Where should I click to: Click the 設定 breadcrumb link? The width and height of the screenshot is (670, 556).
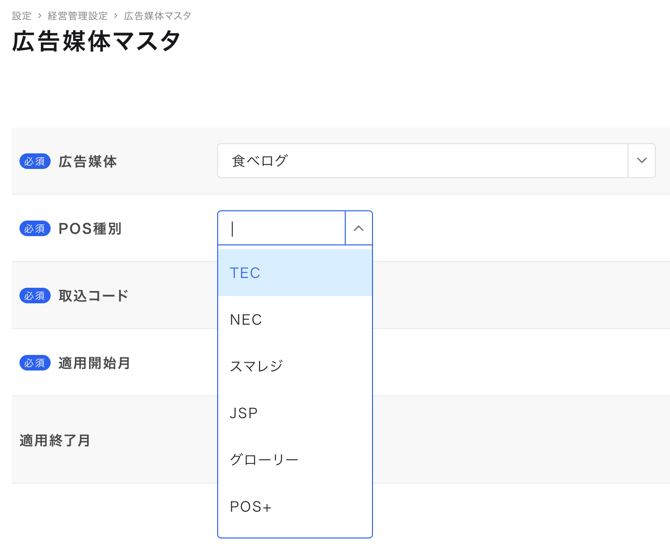(21, 16)
